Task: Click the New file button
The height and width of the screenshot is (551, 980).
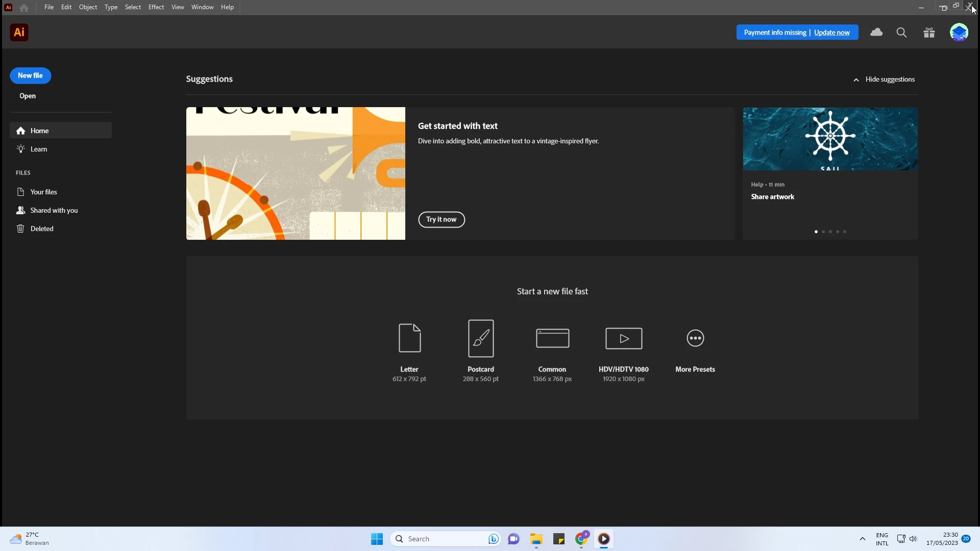Action: tap(30, 76)
